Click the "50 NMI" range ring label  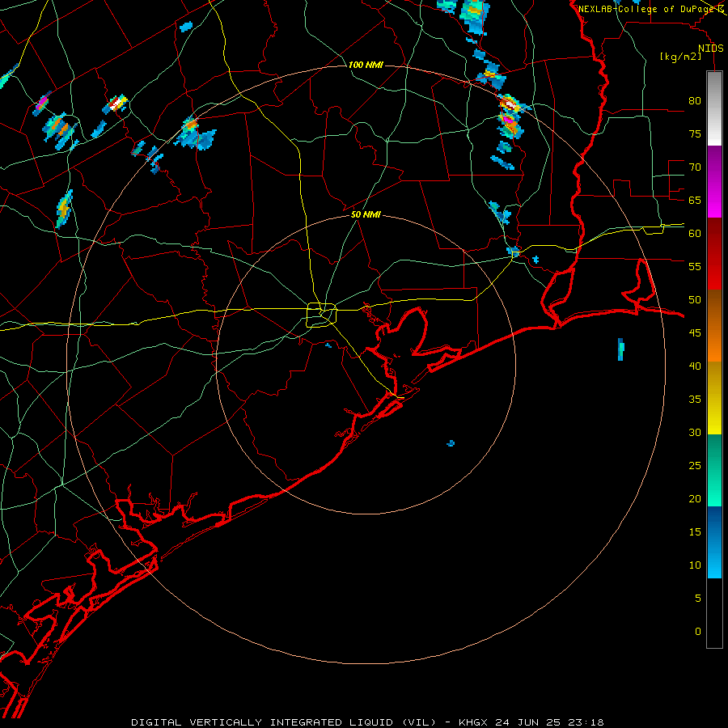tap(366, 214)
